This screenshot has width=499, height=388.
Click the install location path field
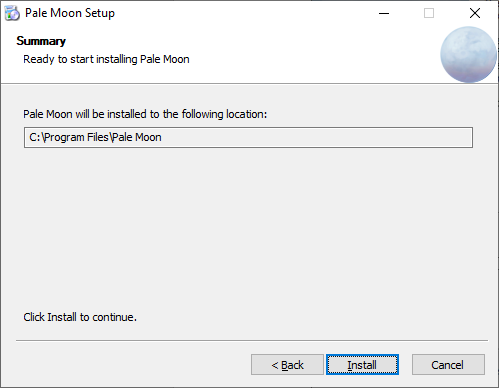pos(248,137)
